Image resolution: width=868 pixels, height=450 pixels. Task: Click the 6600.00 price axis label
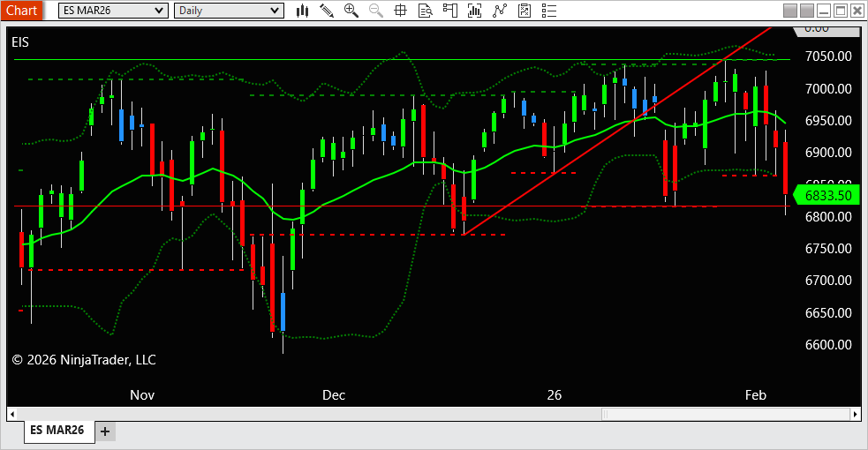828,345
